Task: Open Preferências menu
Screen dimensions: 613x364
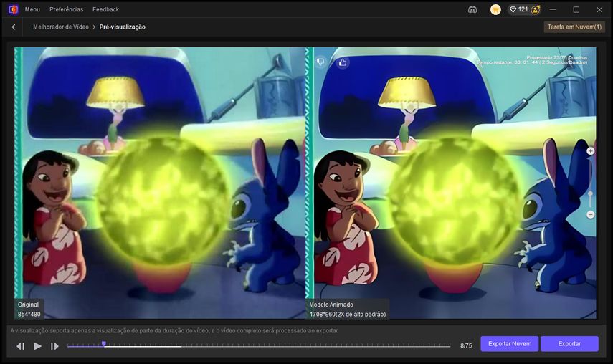Action: (66, 9)
